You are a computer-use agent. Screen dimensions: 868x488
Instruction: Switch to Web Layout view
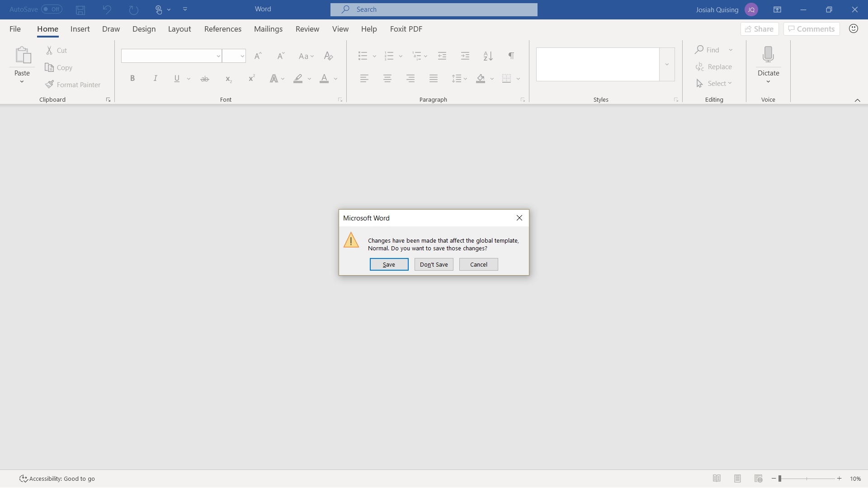tap(758, 479)
